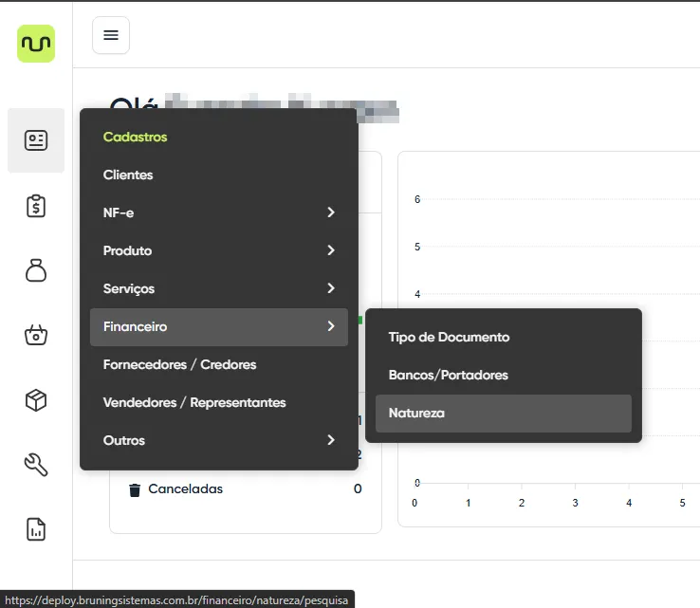The width and height of the screenshot is (700, 608).
Task: Expand the Outros submenu chevron
Action: click(330, 440)
